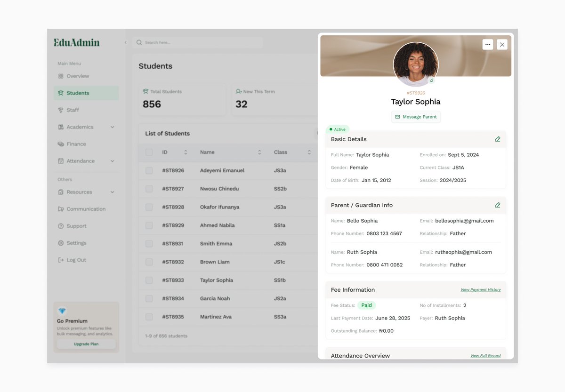Expand the Academics submenu chevron

click(113, 127)
